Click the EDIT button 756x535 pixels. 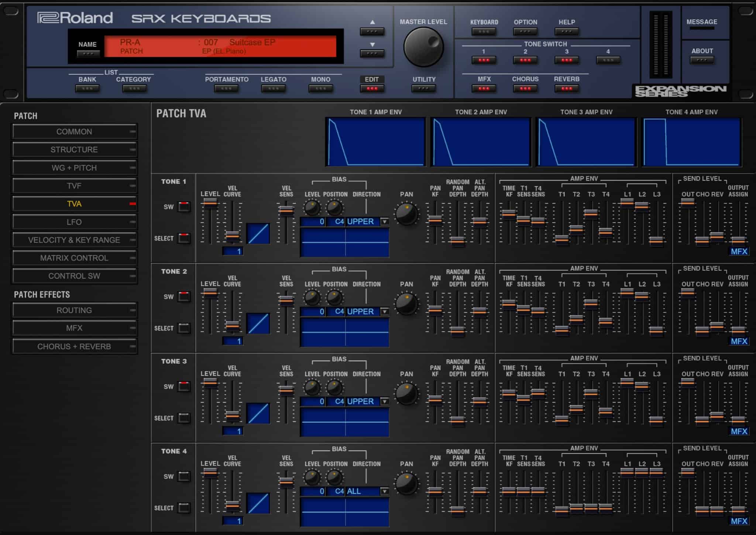pos(372,89)
